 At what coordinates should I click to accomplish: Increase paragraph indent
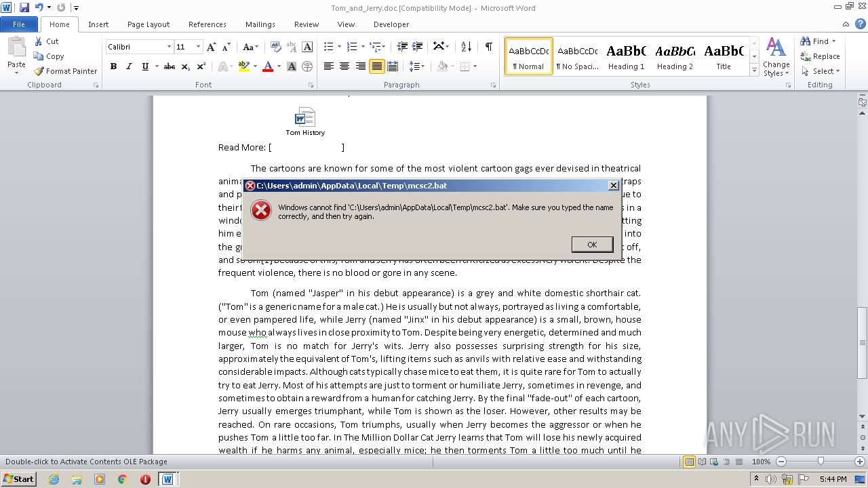pos(418,46)
